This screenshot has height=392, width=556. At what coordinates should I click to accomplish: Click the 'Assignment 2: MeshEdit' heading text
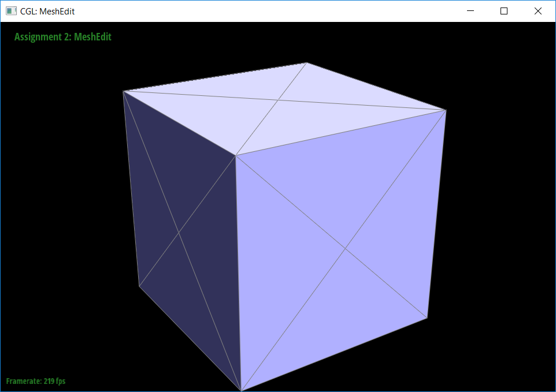[63, 37]
